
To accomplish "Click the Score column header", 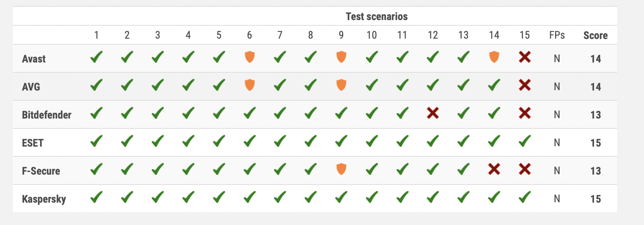I will pyautogui.click(x=595, y=36).
